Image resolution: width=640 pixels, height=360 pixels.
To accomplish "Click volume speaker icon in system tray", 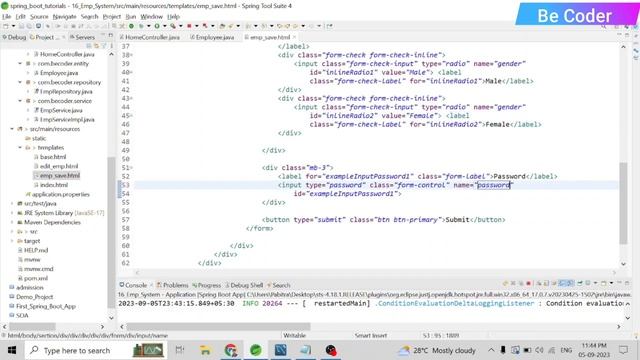I will tap(539, 350).
